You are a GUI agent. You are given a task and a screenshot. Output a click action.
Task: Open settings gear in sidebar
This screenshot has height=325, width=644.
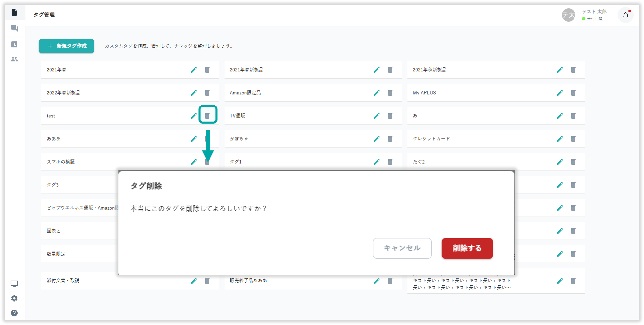point(14,298)
